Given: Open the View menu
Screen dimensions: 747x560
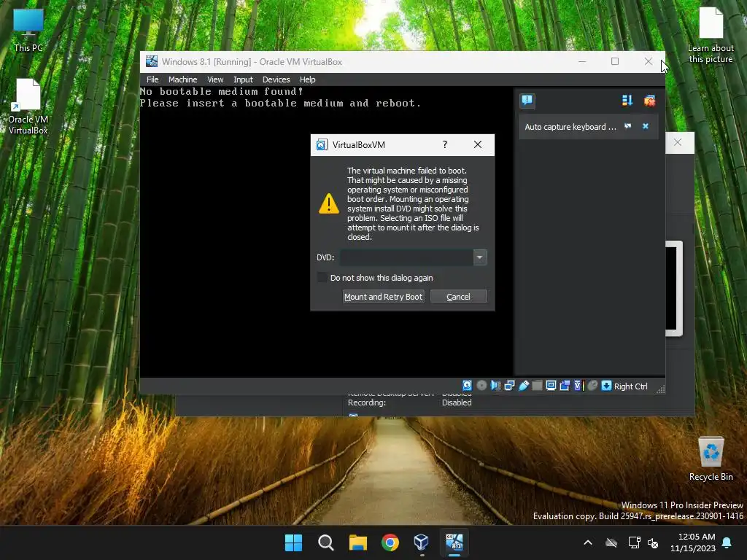Looking at the screenshot, I should (215, 79).
